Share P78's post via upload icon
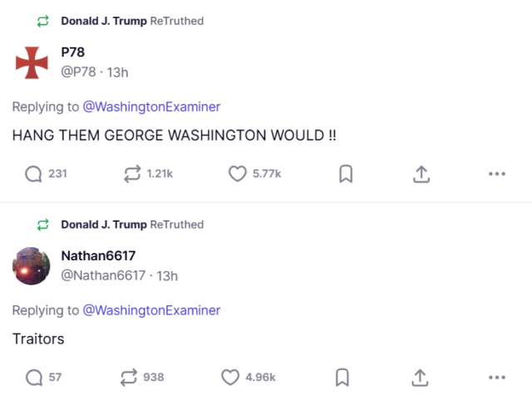 click(421, 174)
